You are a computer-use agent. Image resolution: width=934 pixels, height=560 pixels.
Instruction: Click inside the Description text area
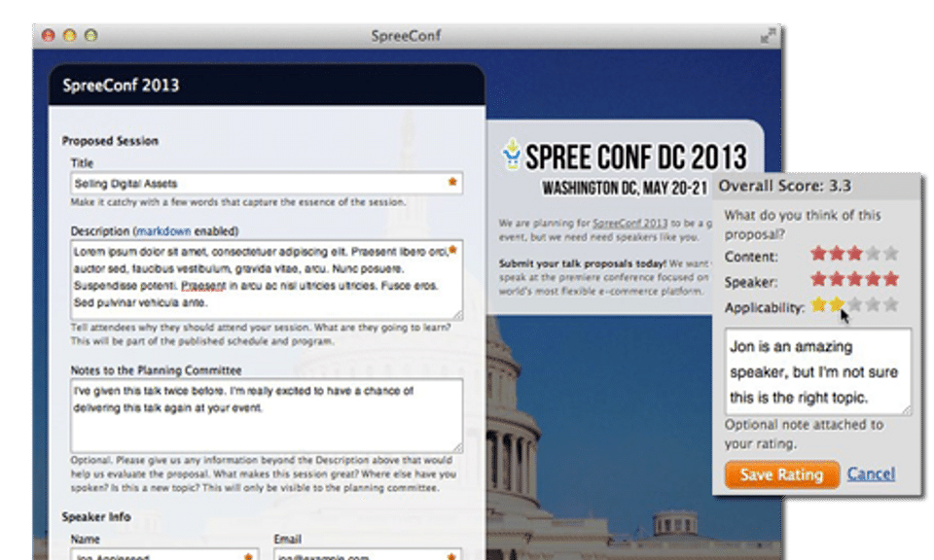267,280
